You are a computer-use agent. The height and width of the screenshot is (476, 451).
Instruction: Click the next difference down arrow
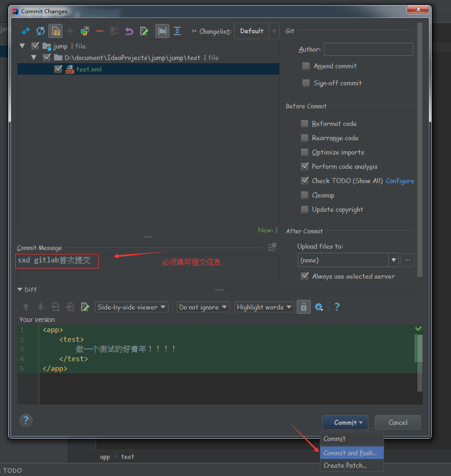(x=41, y=307)
